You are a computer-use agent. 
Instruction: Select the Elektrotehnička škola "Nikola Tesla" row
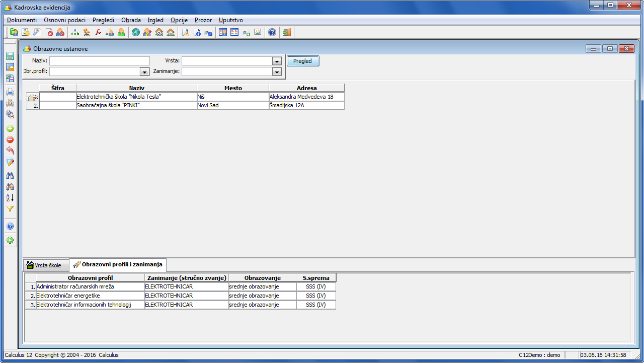click(185, 97)
